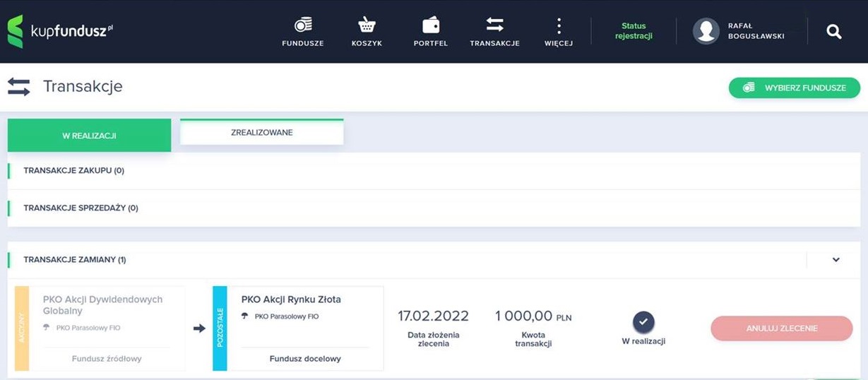Expand the Transakcje sprzedaży (0) section
Viewport: 868px width, 380px height.
434,208
